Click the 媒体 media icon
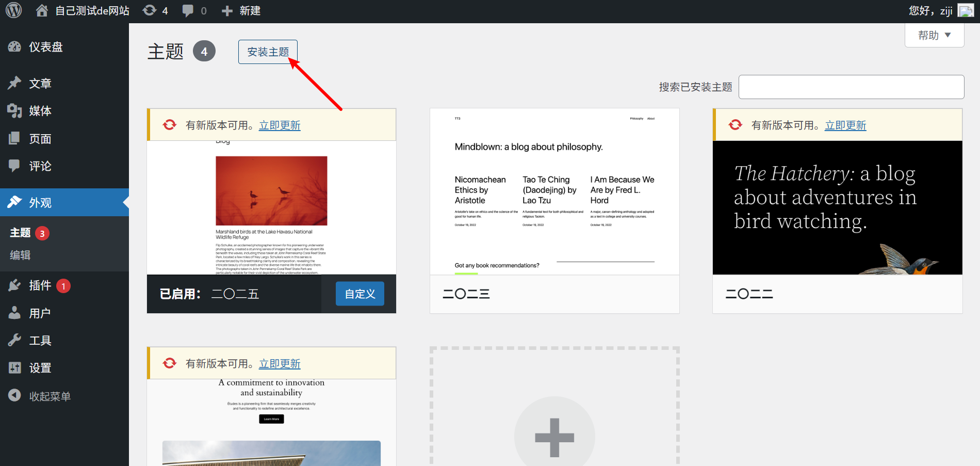Viewport: 980px width, 466px height. [x=14, y=110]
